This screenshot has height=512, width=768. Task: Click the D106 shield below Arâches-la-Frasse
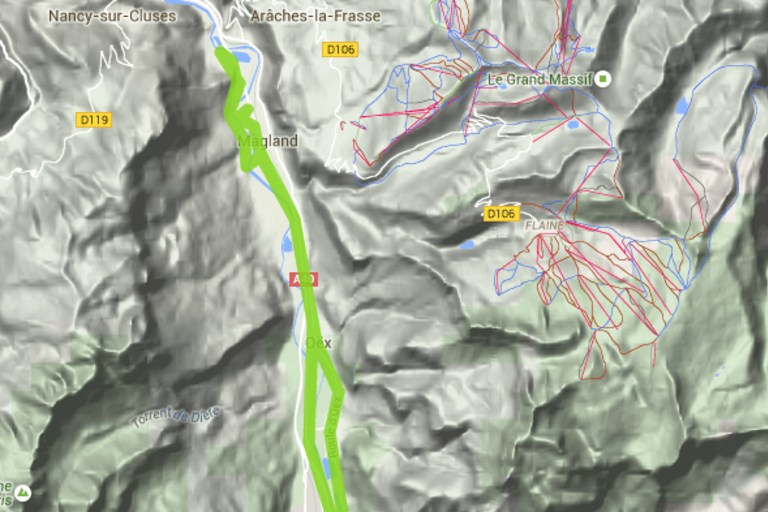(x=340, y=49)
